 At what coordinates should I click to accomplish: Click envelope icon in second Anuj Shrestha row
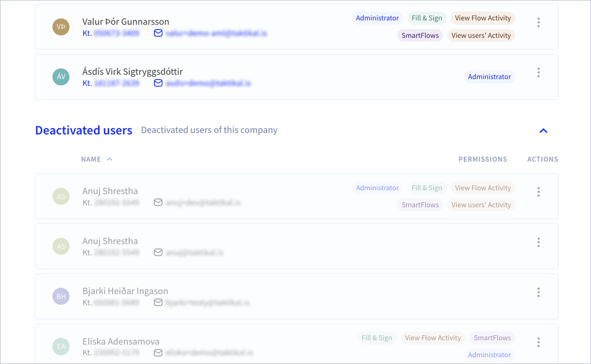[x=158, y=252]
